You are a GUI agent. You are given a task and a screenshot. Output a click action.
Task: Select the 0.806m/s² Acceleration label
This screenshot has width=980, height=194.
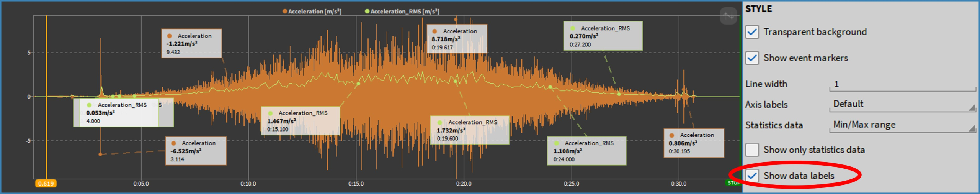(x=693, y=143)
